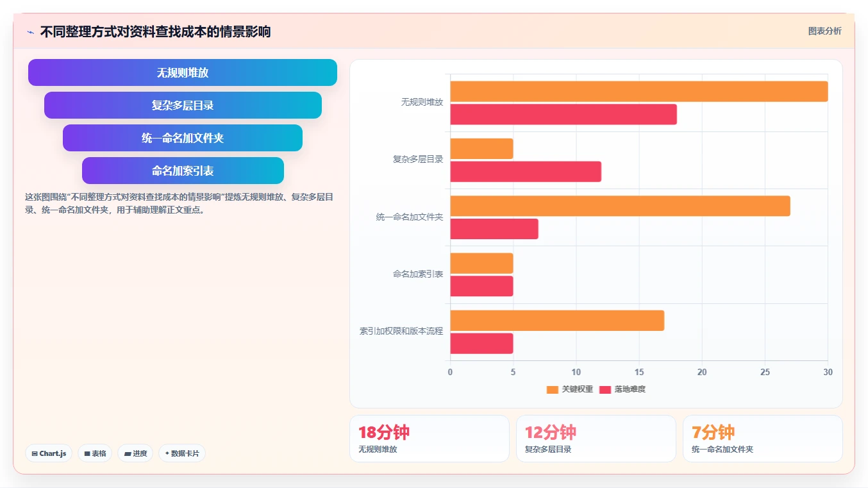The image size is (868, 488).
Task: Click the Chart.js tag chip
Action: point(49,453)
